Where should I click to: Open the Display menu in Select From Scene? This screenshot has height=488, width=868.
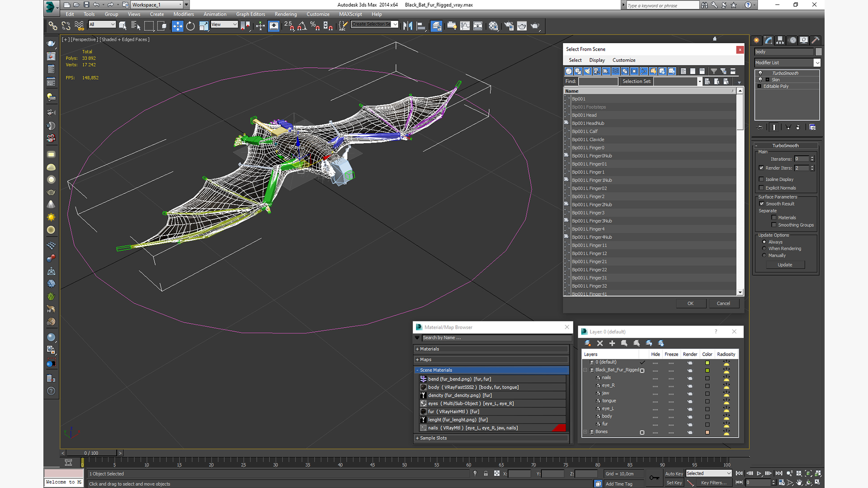point(597,60)
